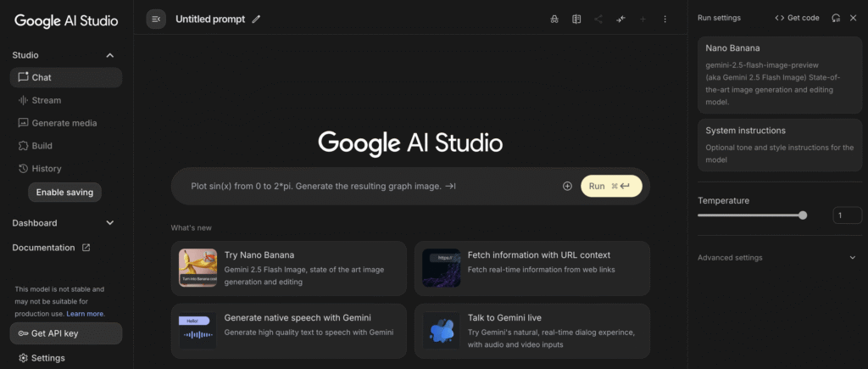
Task: Open Talk to Gemini live card
Action: click(x=532, y=331)
